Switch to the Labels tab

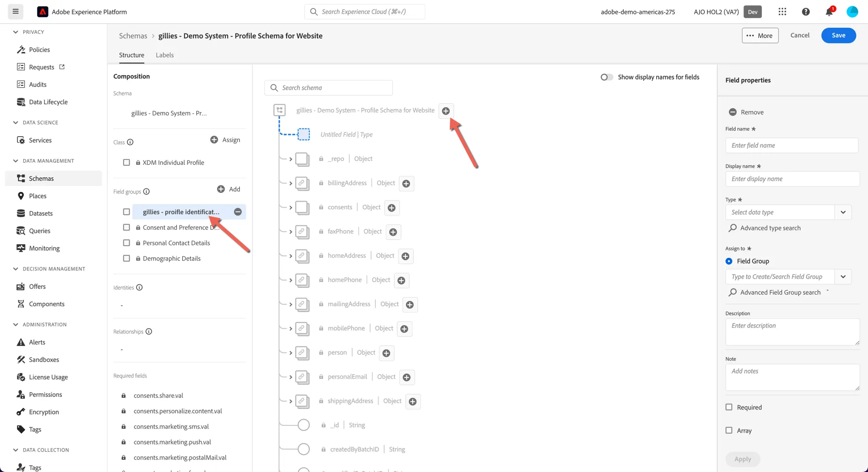pyautogui.click(x=165, y=55)
